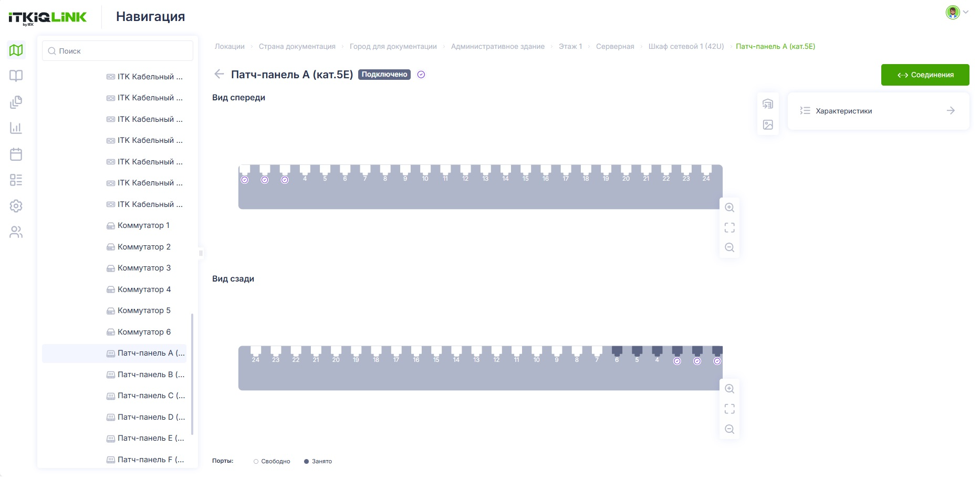Image resolution: width=980 pixels, height=478 pixels.
Task: Select rear port 4 occupied port
Action: pyautogui.click(x=657, y=354)
